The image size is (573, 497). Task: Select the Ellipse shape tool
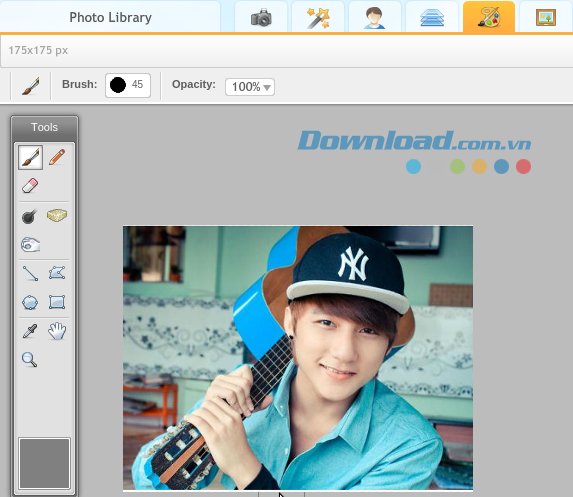(x=30, y=303)
